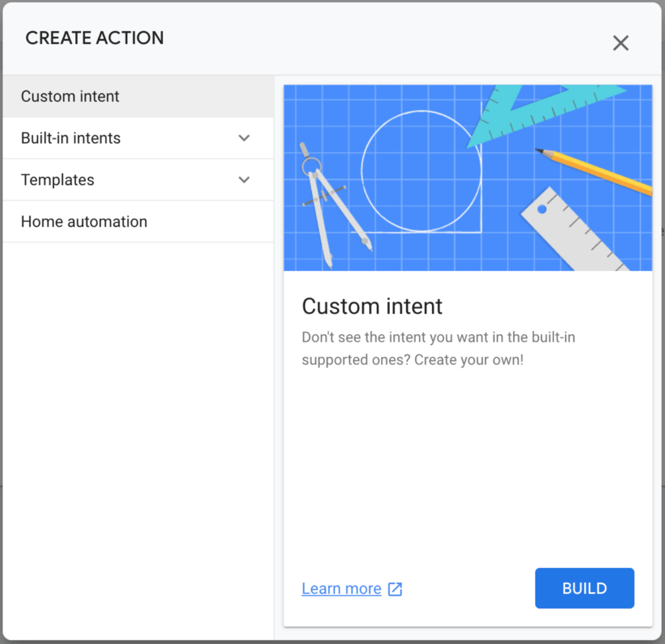Open the Learn more link
The height and width of the screenshot is (644, 665).
point(342,589)
